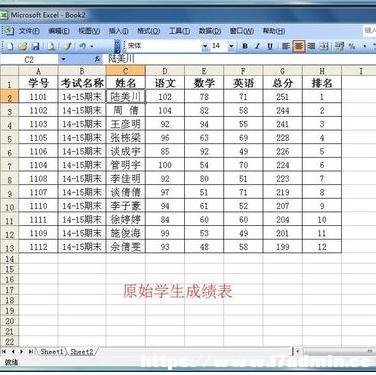Click the header cell 考试名称
Screen dimensions: 376x375
[x=82, y=83]
